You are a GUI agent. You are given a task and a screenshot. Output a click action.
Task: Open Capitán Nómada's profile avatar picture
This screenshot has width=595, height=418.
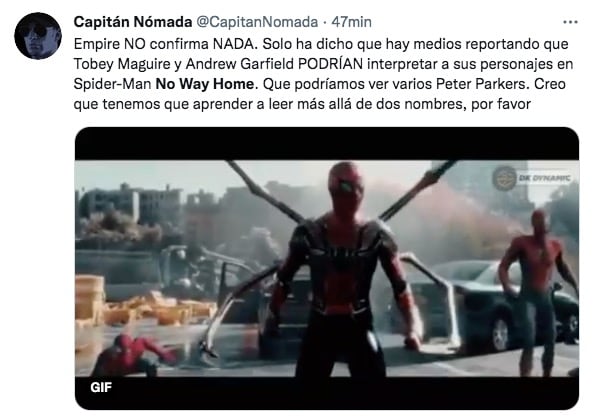(x=38, y=36)
